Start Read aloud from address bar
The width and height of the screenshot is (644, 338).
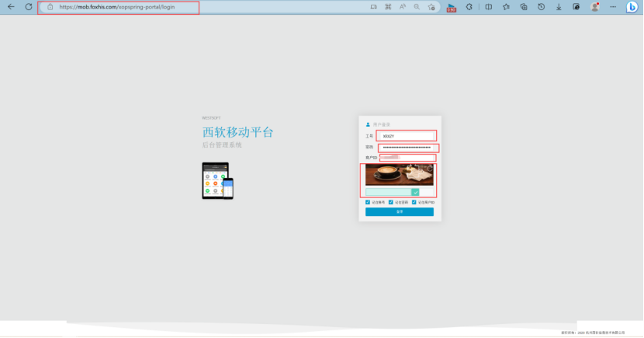click(403, 7)
